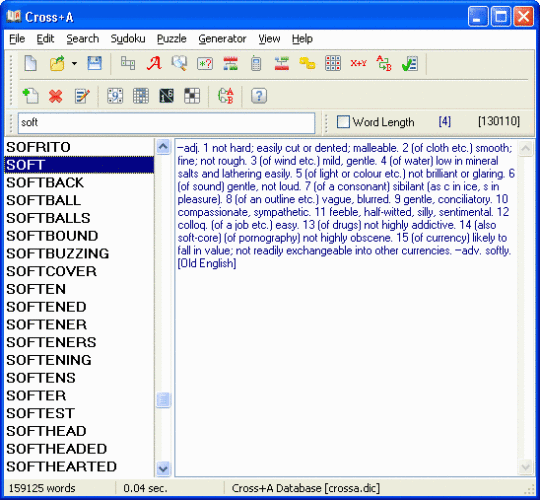Screen dimensions: 540x500
Task: Expand the Open file dropdown arrow
Action: pos(74,63)
